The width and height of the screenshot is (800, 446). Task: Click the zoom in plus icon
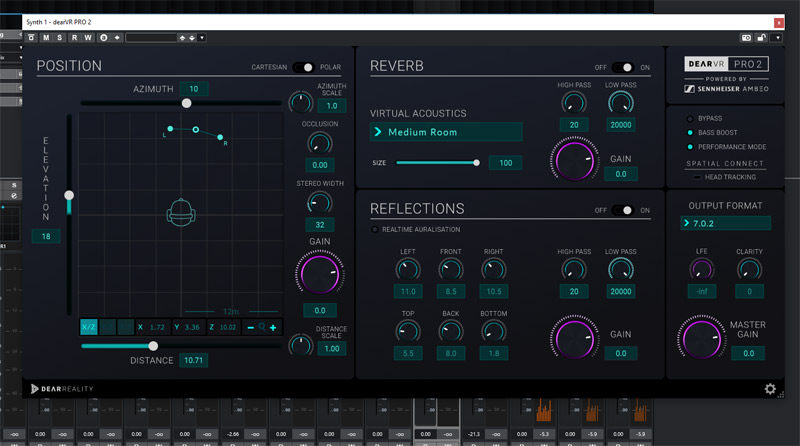271,327
